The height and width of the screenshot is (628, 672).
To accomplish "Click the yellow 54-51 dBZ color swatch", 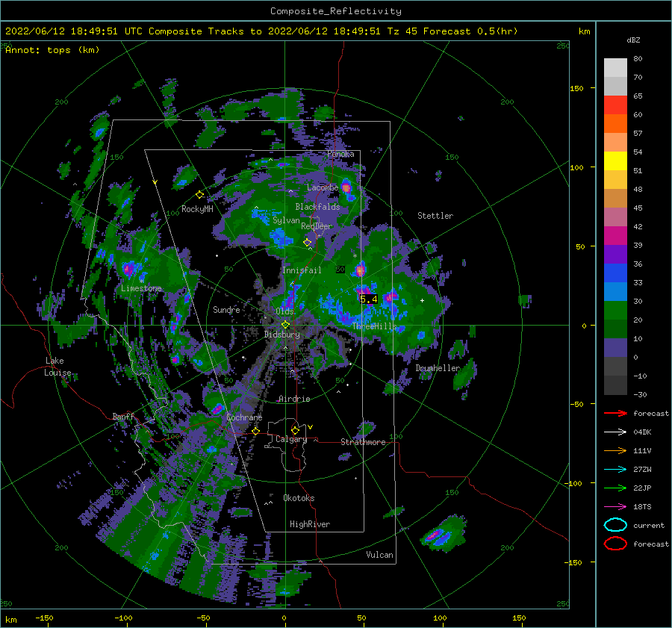I will [x=615, y=161].
